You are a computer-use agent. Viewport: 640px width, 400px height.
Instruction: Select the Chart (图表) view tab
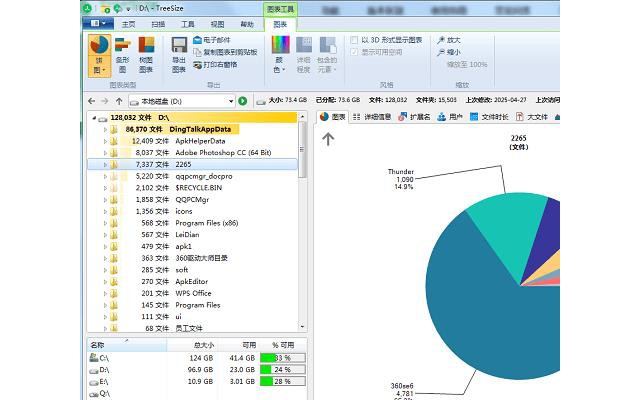[333, 117]
